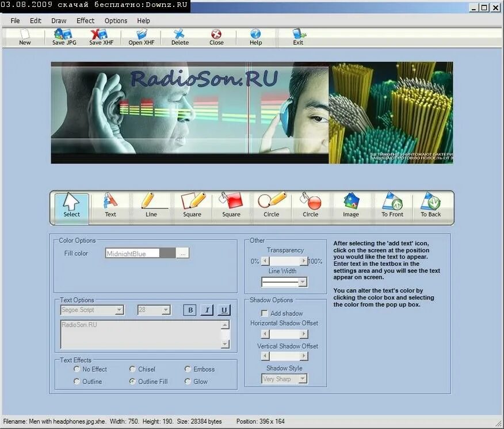The height and width of the screenshot is (429, 504).
Task: Click the Exit toolbar icon
Action: click(x=298, y=37)
